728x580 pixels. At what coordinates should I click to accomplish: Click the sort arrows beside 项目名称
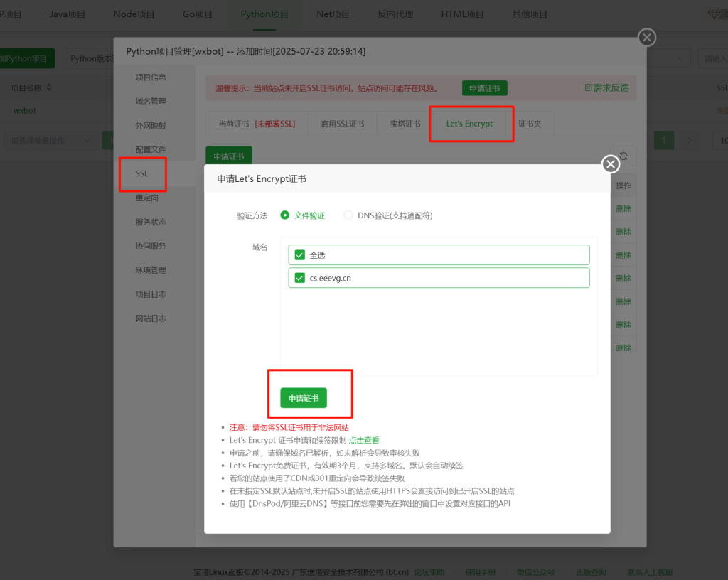click(x=49, y=88)
